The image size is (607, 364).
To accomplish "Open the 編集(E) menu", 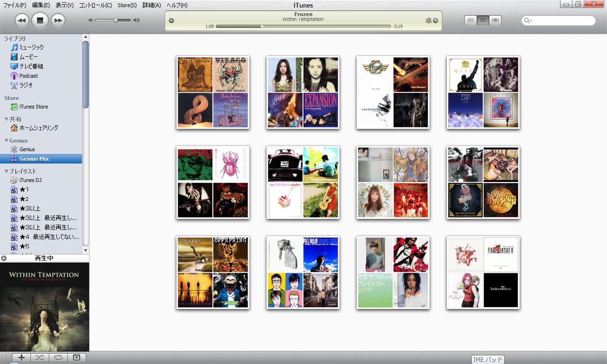I will (41, 5).
